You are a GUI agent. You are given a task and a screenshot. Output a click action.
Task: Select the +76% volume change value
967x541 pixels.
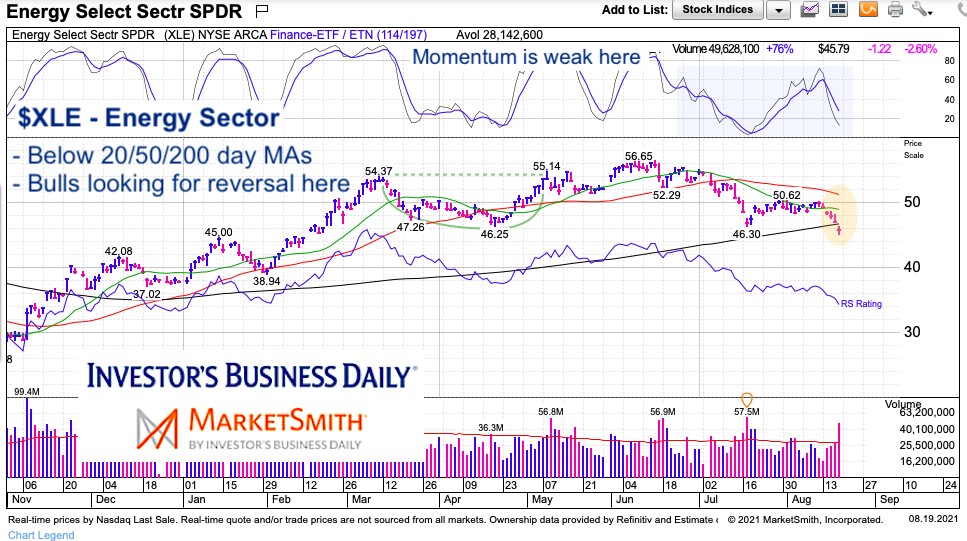[x=780, y=49]
